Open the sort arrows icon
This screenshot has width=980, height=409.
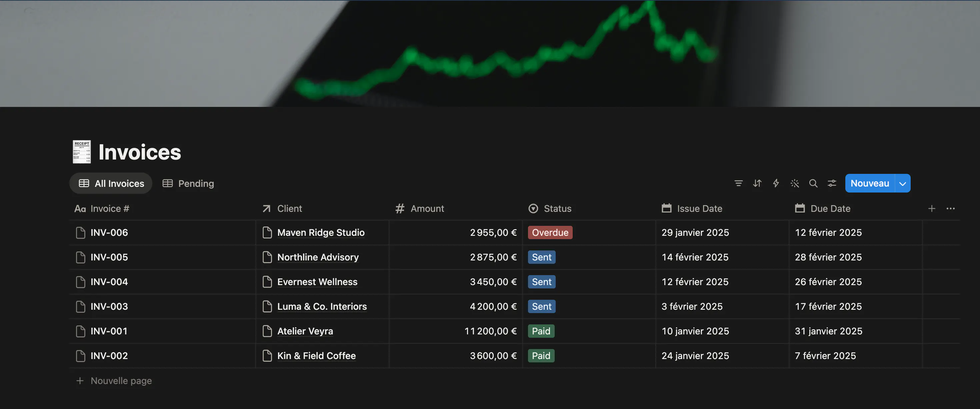[757, 183]
